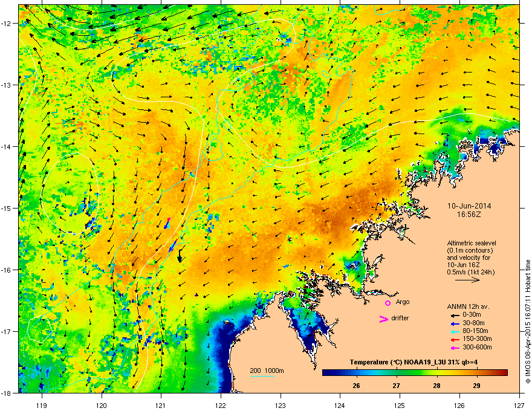Viewport: 532px width, 411px height.
Task: Click the '0-30m' depth label
Action: pos(472,315)
